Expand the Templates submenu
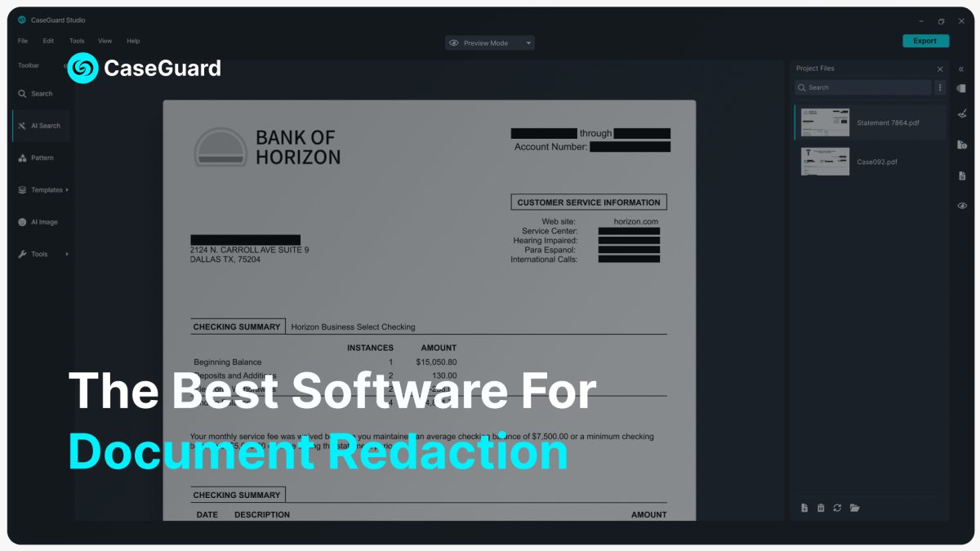The image size is (980, 551). pos(43,190)
